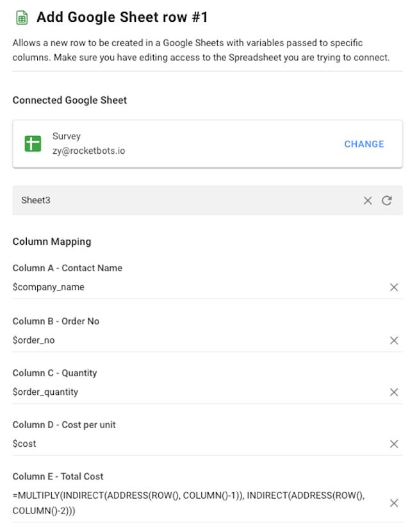Remove the Order No column mapping
The image size is (410, 532).
pyautogui.click(x=393, y=340)
